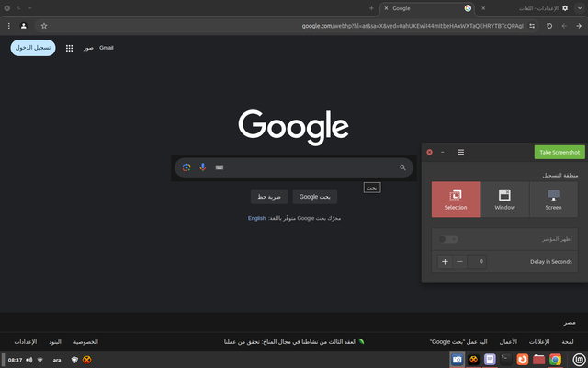Click the delay seconds value field

(477, 261)
